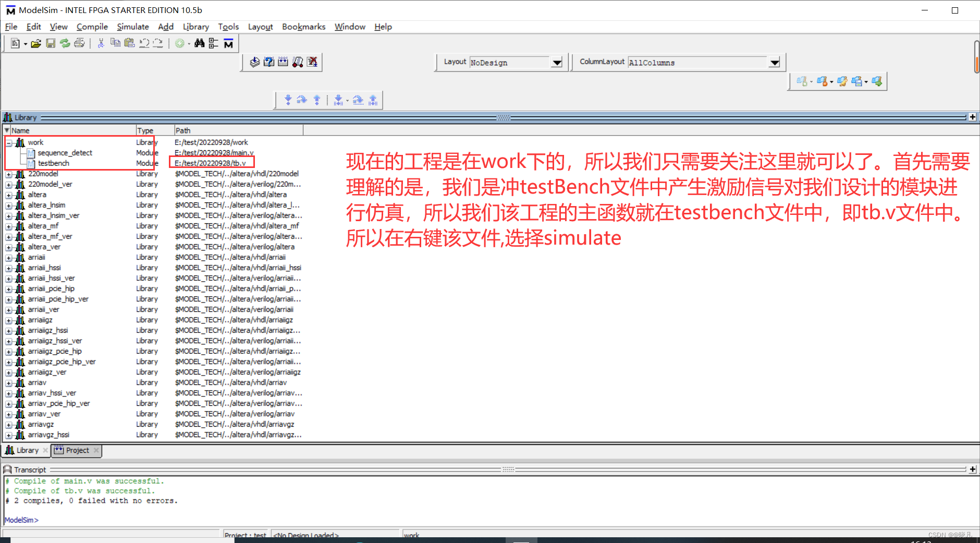The width and height of the screenshot is (980, 543).
Task: Click the Path column header
Action: (x=238, y=130)
